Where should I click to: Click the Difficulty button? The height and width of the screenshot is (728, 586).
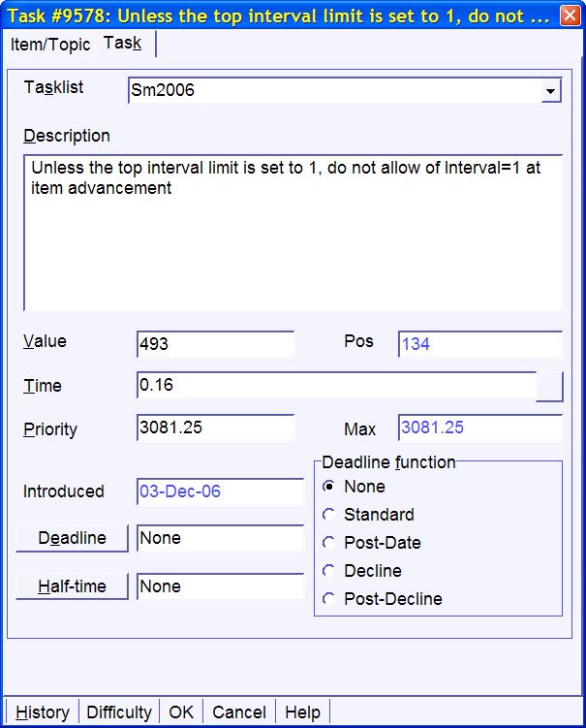tap(119, 712)
